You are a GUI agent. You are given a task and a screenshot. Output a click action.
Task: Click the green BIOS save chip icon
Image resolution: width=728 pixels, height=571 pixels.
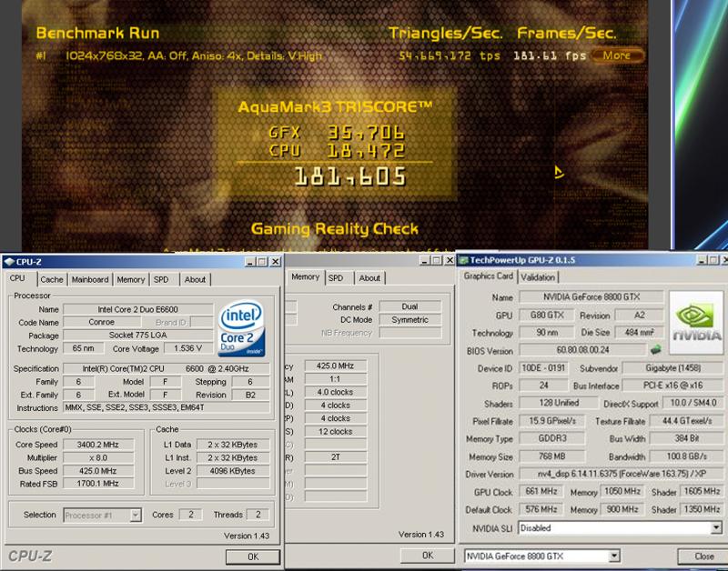click(655, 350)
